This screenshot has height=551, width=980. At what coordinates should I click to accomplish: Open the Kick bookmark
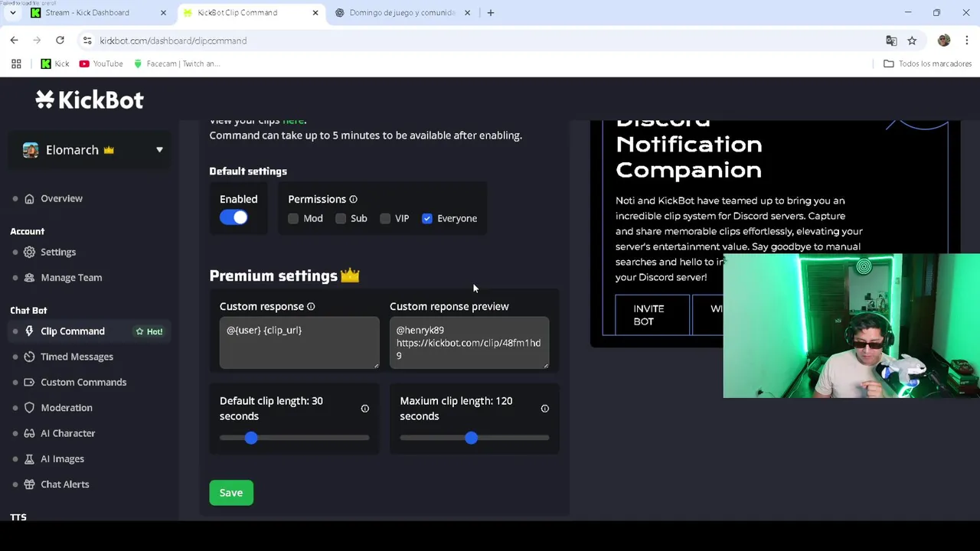pos(54,64)
